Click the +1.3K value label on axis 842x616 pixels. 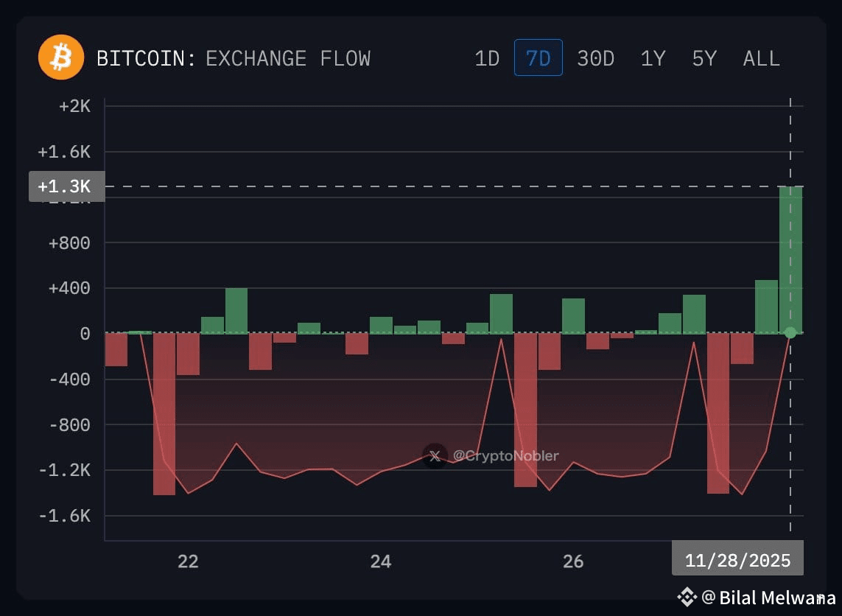(66, 186)
